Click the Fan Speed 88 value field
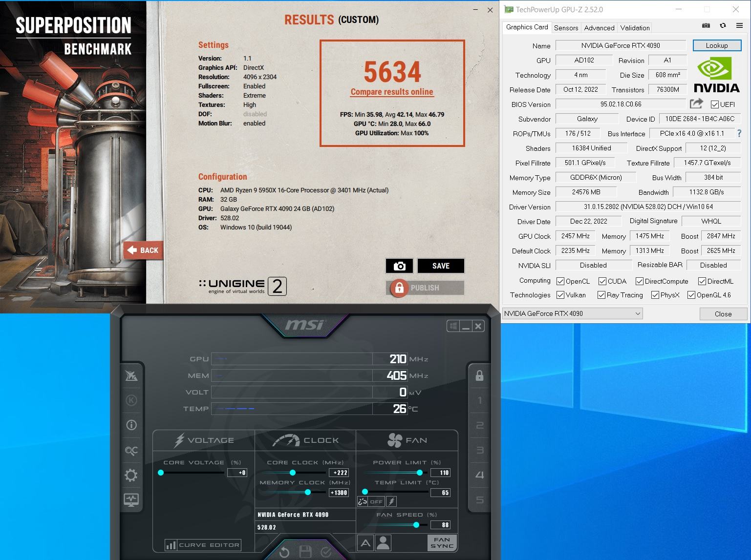The width and height of the screenshot is (751, 560). click(x=440, y=525)
